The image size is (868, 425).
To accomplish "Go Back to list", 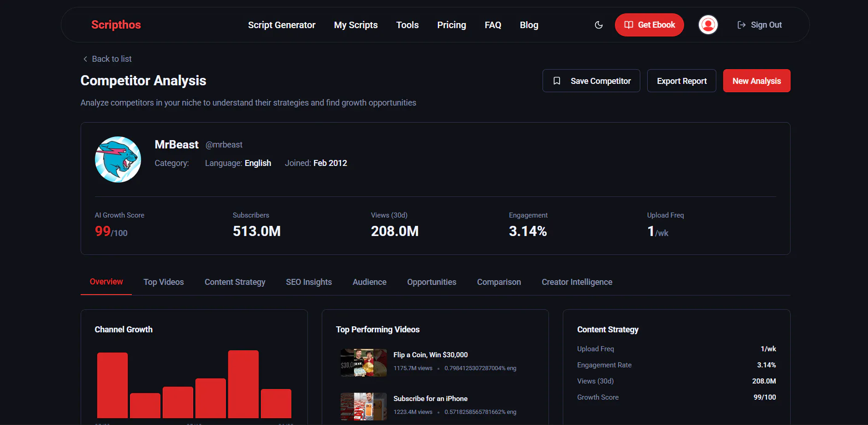I will (x=107, y=59).
